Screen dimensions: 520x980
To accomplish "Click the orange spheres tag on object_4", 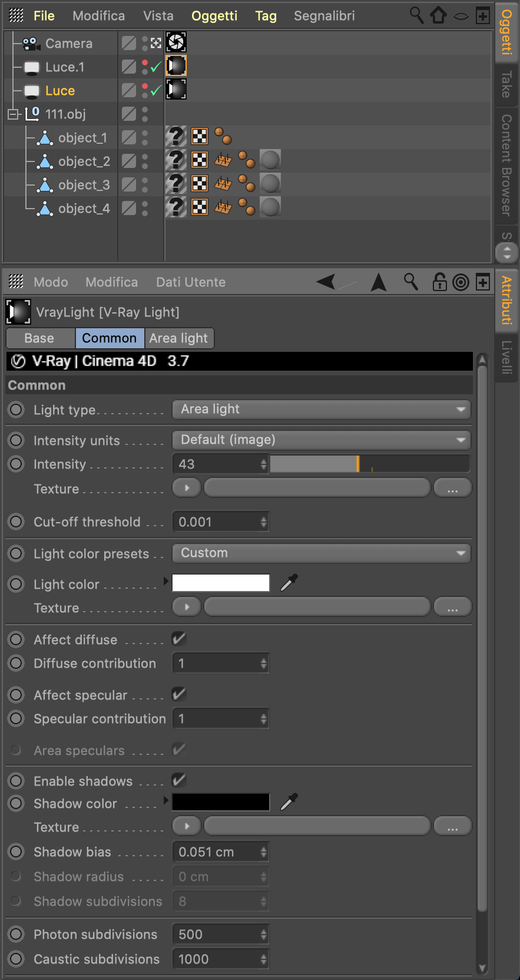I will pos(247,207).
